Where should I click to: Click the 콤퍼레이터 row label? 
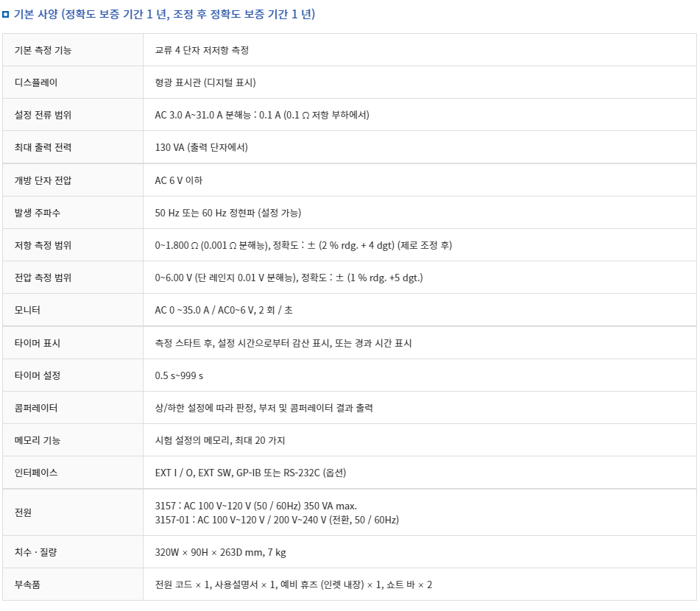click(x=36, y=408)
